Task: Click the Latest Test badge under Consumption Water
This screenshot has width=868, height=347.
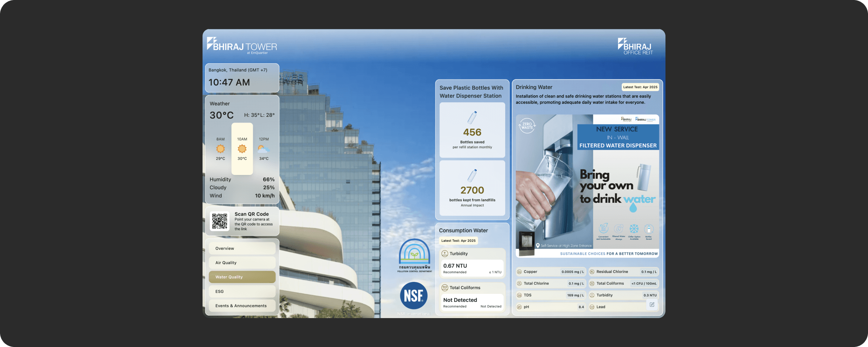Action: click(x=458, y=241)
